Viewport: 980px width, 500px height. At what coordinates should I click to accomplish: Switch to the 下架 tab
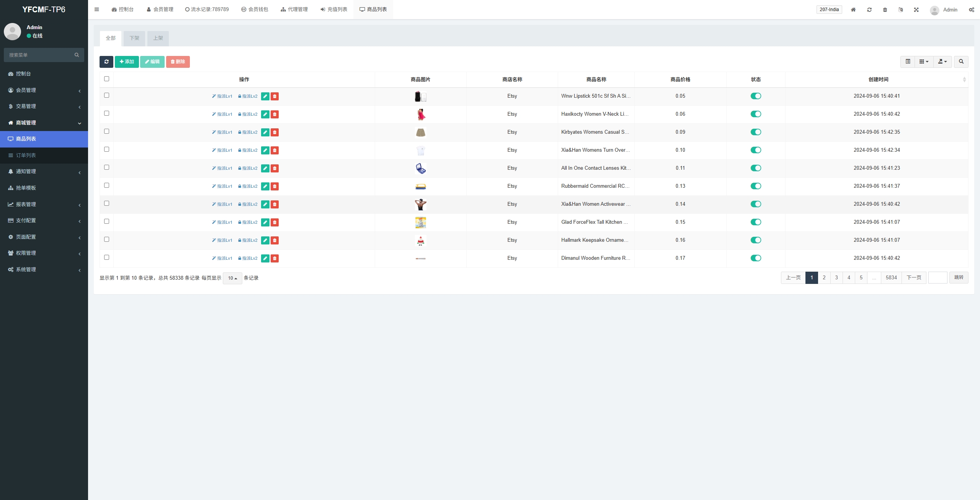(134, 38)
